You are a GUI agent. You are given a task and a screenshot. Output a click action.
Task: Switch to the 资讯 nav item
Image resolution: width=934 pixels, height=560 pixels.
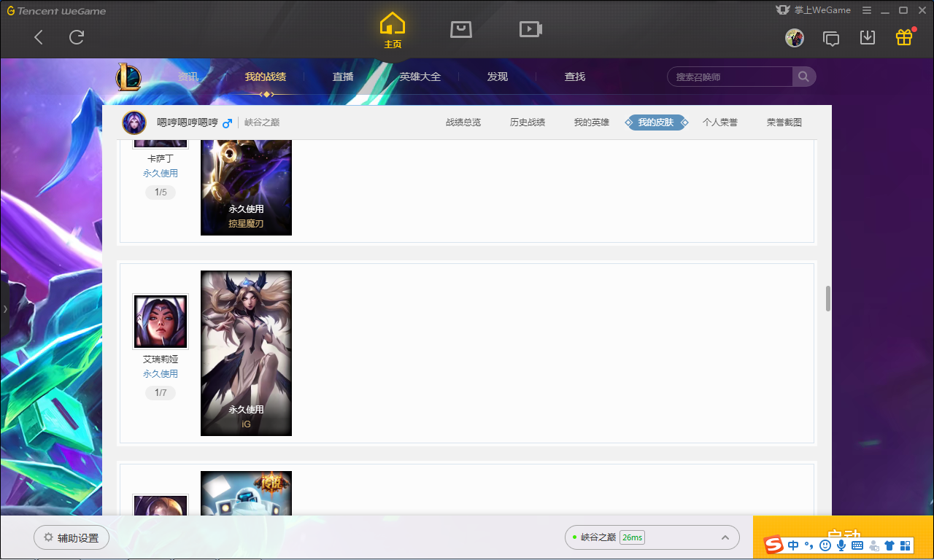pos(188,77)
